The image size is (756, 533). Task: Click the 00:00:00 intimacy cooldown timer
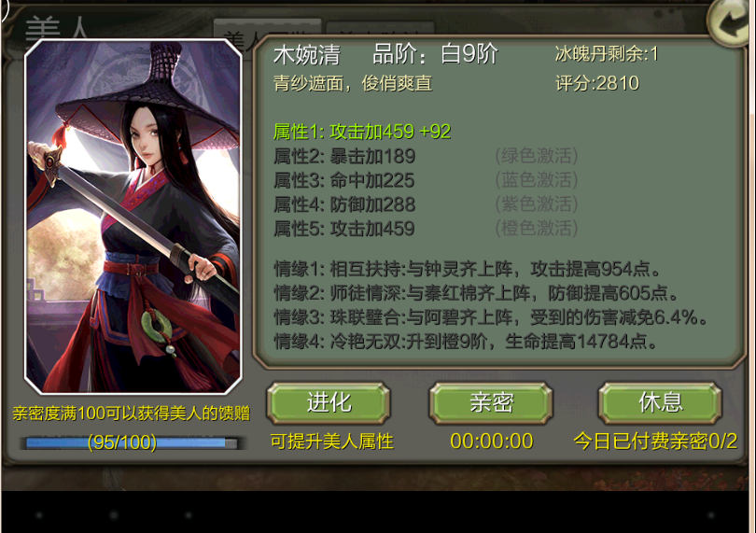tap(491, 441)
